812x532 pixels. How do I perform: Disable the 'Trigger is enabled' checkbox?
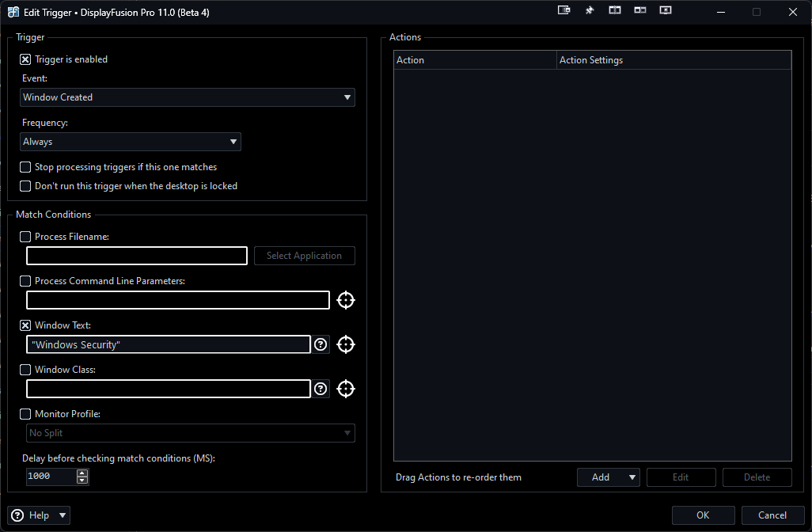coord(25,59)
